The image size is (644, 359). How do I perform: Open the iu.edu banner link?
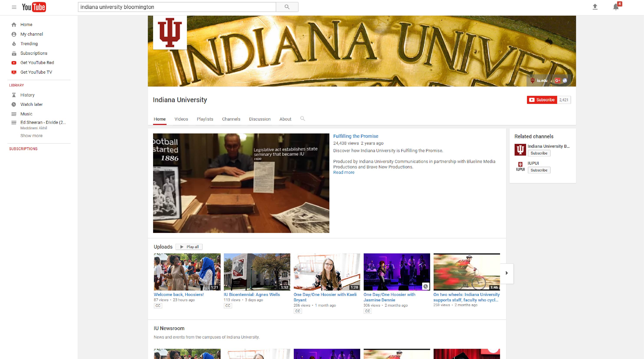539,80
